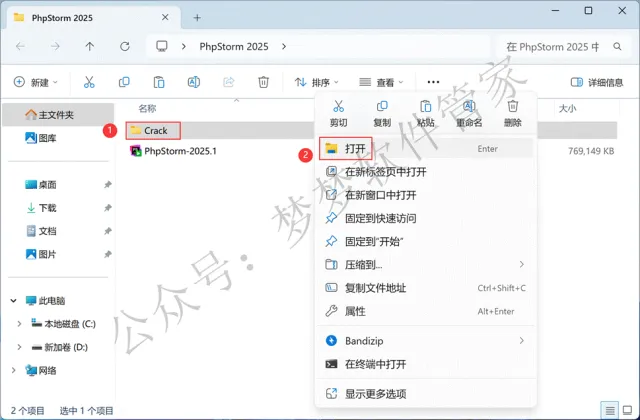Open the 查看 view dropdown
Screen dimensions: 640x420
point(381,82)
